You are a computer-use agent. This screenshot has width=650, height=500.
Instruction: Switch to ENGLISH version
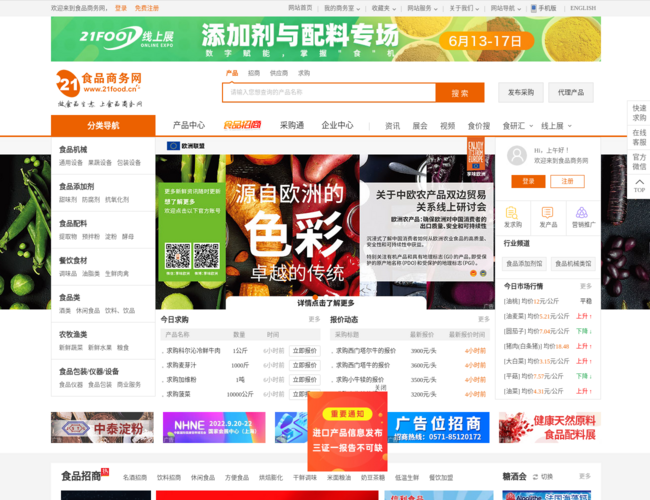pyautogui.click(x=583, y=8)
